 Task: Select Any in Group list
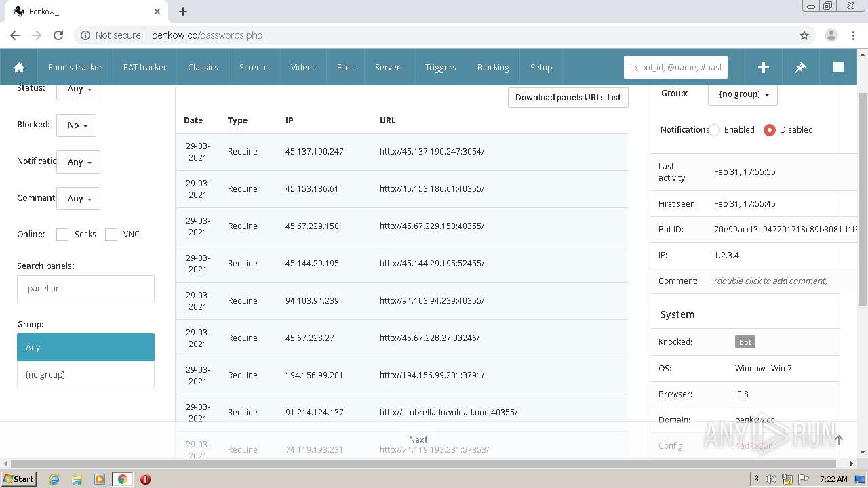click(85, 347)
